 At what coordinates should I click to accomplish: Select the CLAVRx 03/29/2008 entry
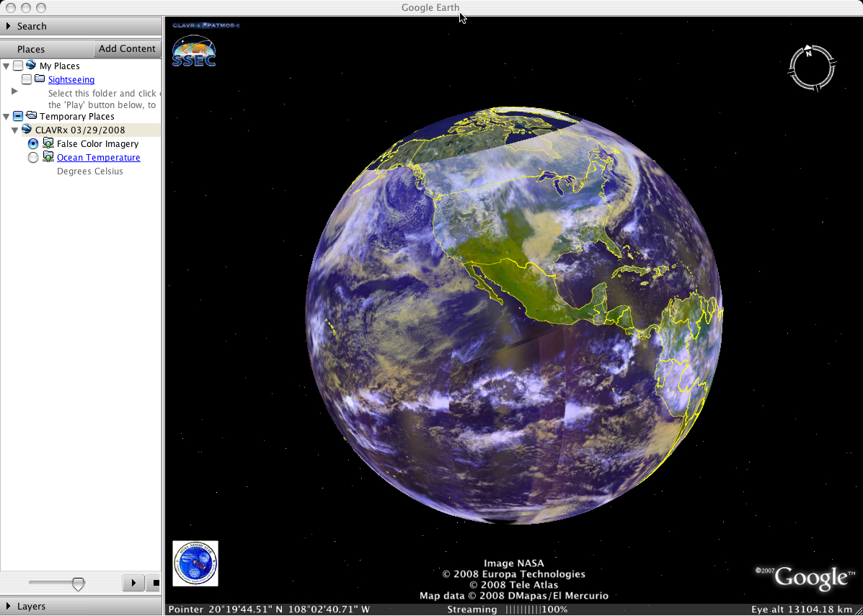[80, 130]
